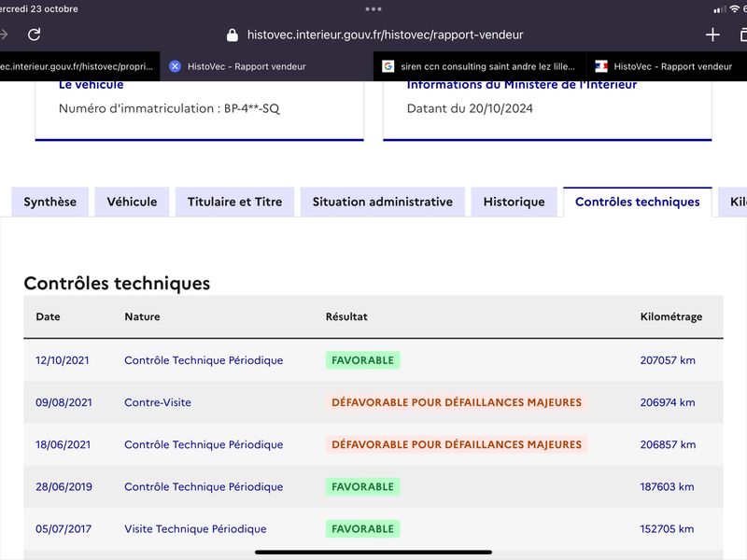Open the Titulaire et Titre tab
Viewport: 747px width, 560px height.
click(235, 202)
